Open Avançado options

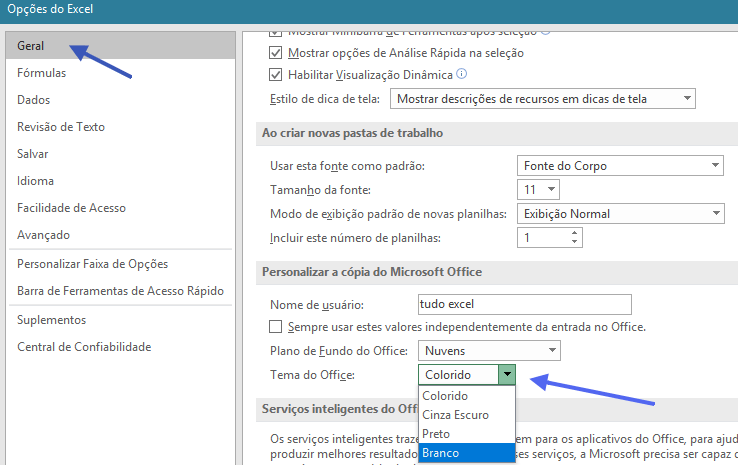click(x=120, y=235)
